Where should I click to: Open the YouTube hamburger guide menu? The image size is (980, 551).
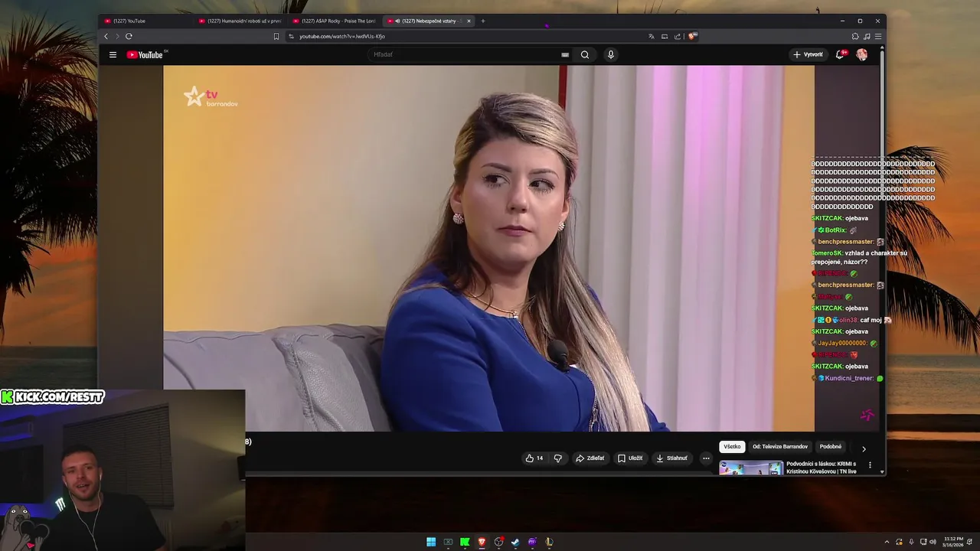click(113, 54)
